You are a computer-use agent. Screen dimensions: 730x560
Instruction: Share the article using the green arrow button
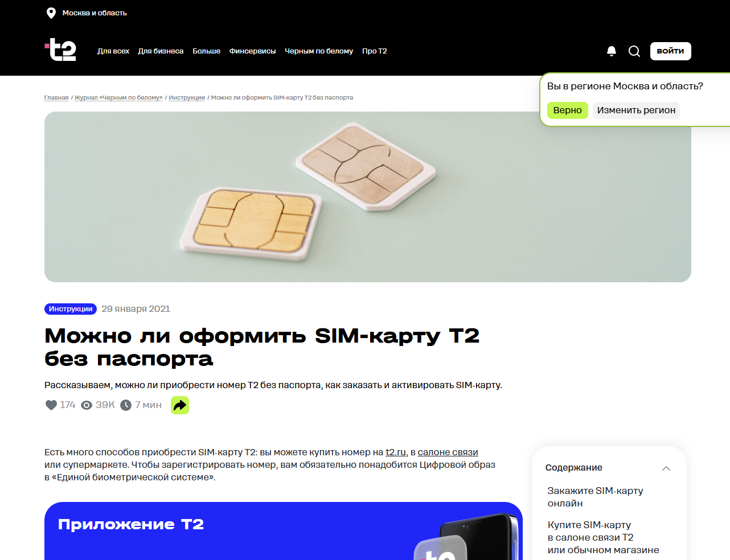point(180,405)
